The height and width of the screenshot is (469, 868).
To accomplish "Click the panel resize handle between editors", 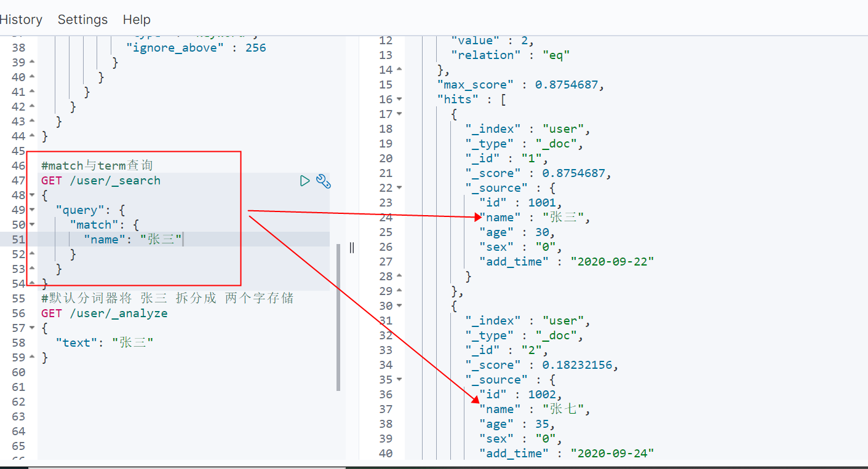I will 352,247.
